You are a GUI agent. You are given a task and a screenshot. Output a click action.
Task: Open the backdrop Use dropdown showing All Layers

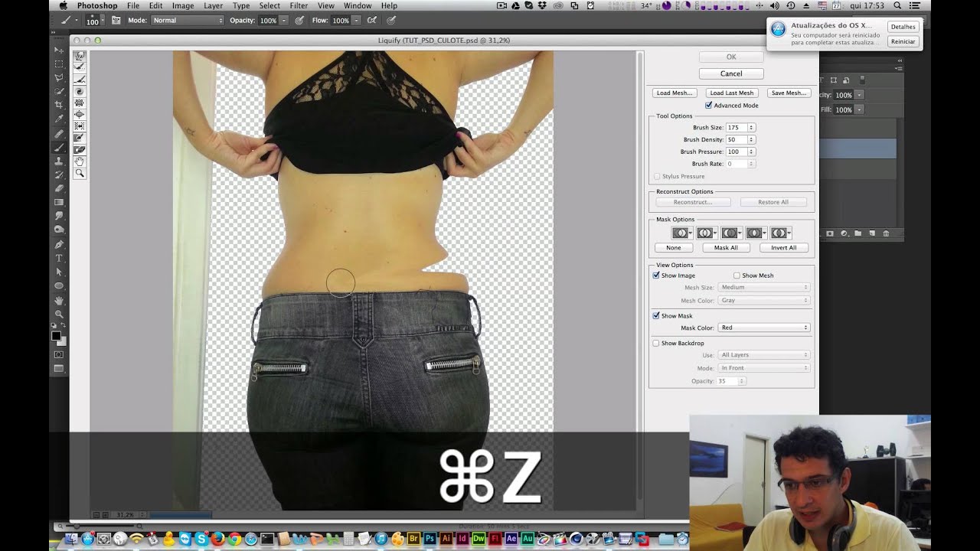[764, 354]
